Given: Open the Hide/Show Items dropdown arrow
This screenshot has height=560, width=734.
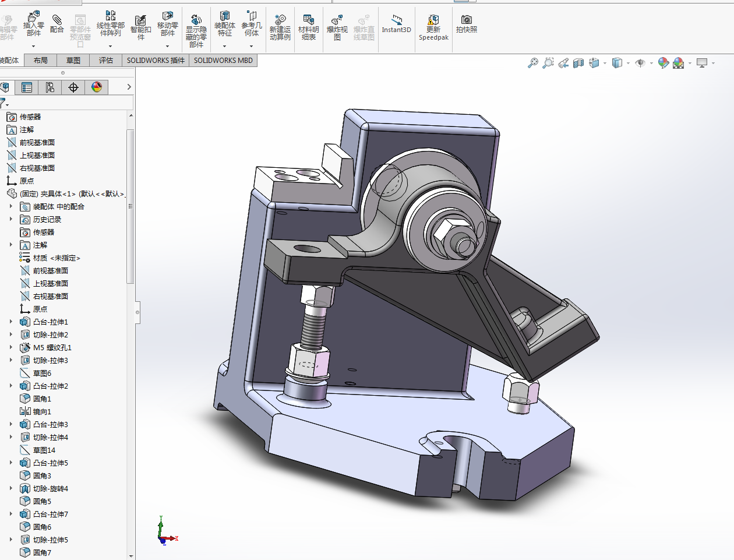Looking at the screenshot, I should click(x=651, y=63).
